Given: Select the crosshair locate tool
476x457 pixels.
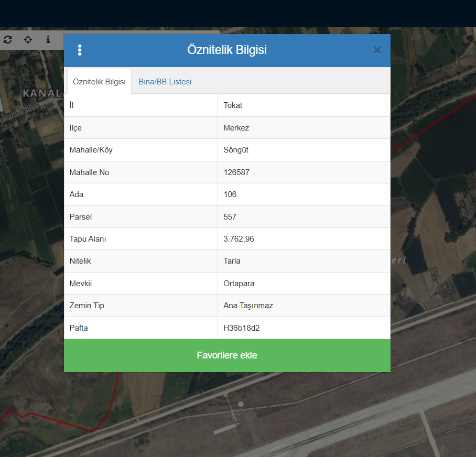Looking at the screenshot, I should point(28,39).
